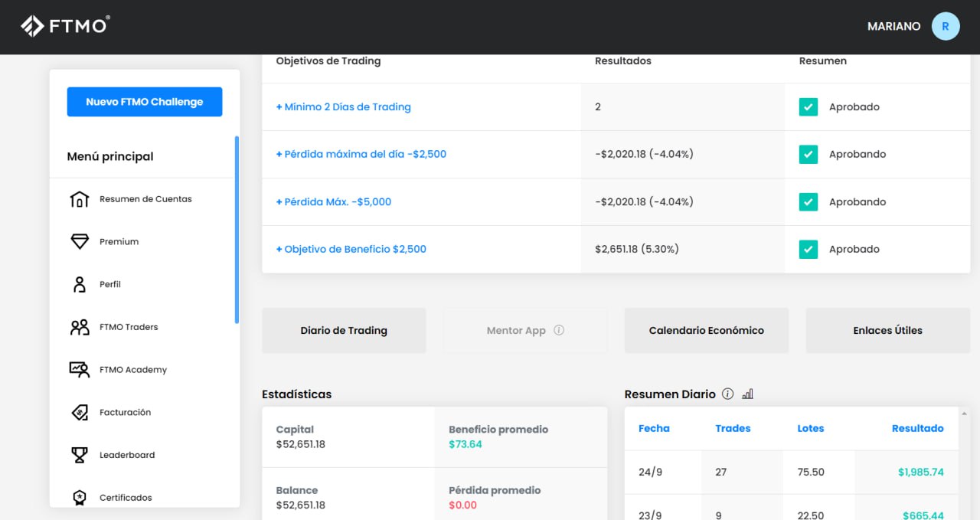The image size is (980, 520).
Task: Go to Facturación in the sidebar
Action: tap(125, 412)
